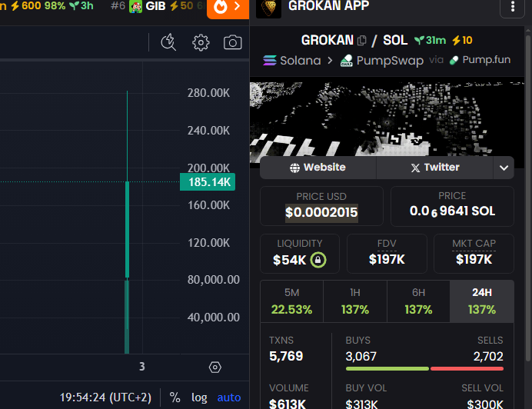
Task: Click the buys versus sells ratio bar
Action: pos(424,368)
